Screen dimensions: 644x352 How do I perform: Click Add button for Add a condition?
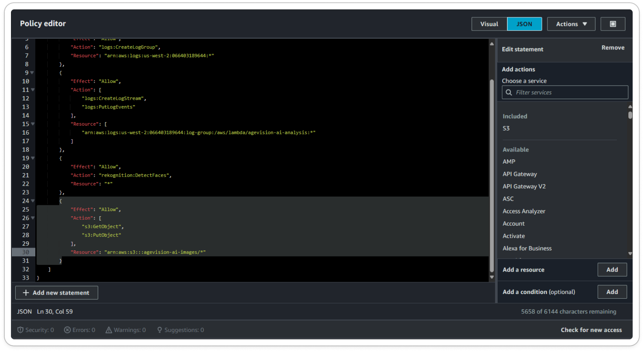pyautogui.click(x=612, y=292)
